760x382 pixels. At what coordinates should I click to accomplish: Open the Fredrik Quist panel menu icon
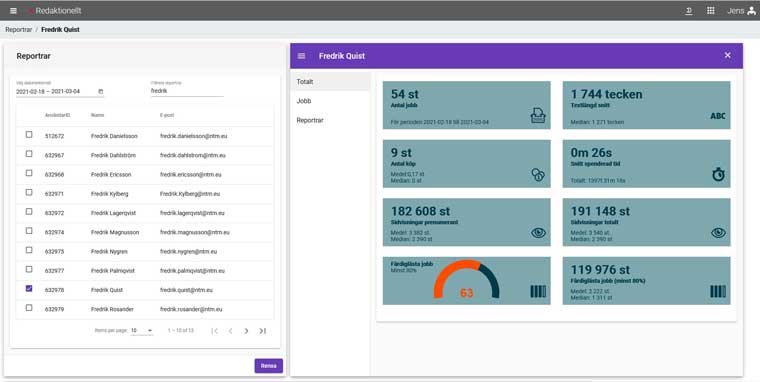point(301,56)
